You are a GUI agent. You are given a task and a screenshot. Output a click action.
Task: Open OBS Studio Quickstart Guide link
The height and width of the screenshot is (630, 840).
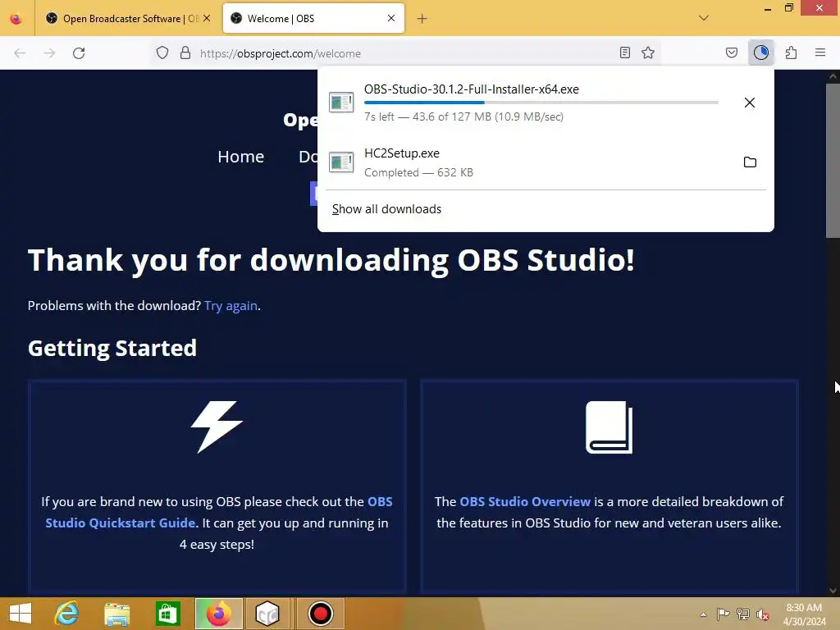tap(218, 512)
